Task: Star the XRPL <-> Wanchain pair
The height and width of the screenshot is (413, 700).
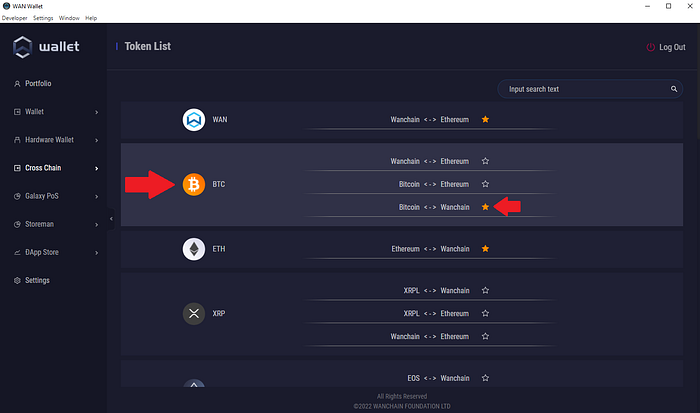Action: (485, 291)
